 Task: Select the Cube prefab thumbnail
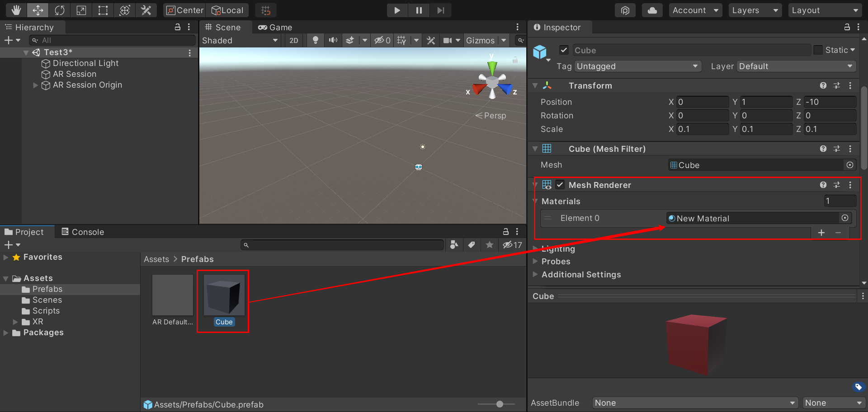pos(224,295)
